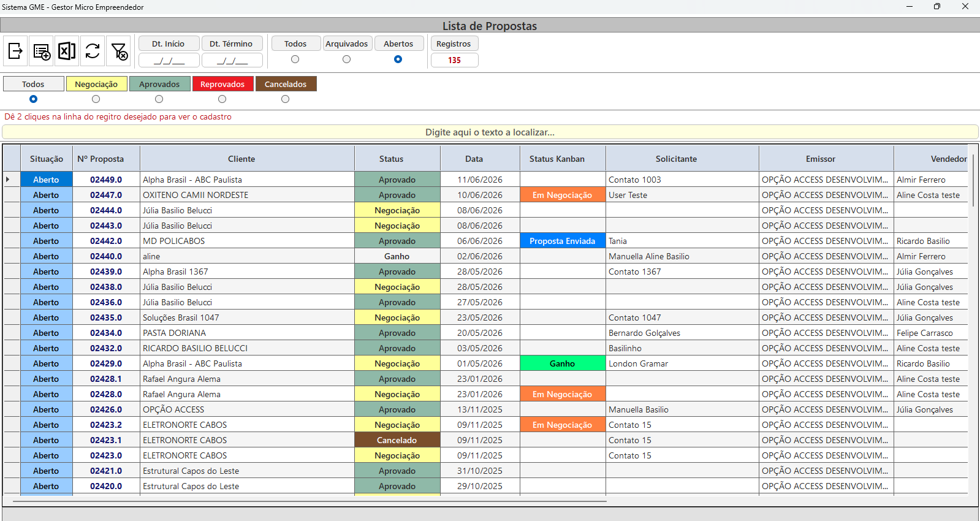Image resolution: width=980 pixels, height=521 pixels.
Task: Sort by the 'Data' column header
Action: 480,159
